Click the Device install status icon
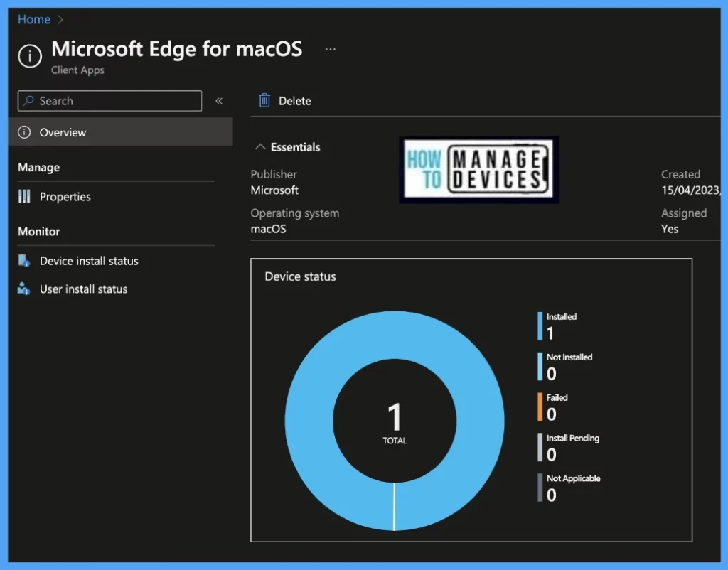Image resolution: width=728 pixels, height=570 pixels. coord(23,260)
